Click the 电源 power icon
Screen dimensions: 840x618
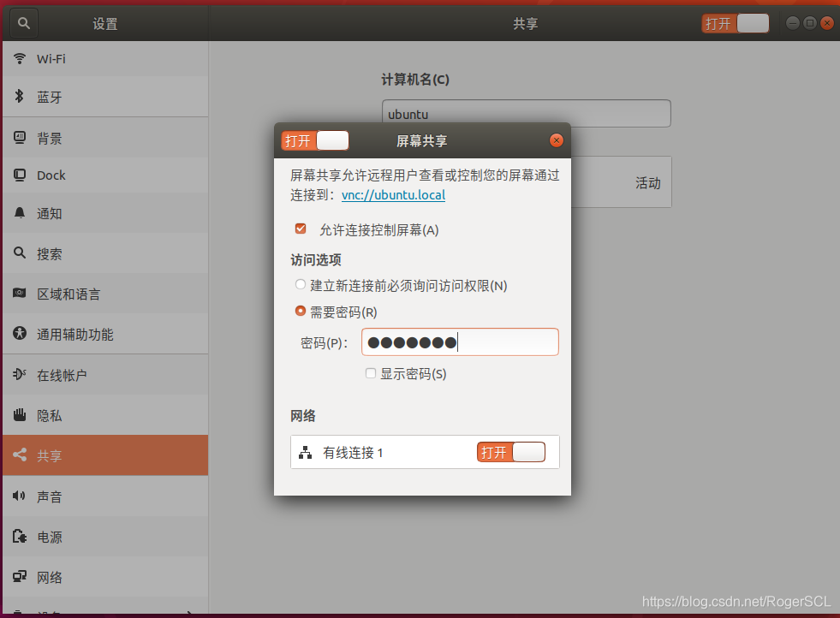tap(20, 536)
